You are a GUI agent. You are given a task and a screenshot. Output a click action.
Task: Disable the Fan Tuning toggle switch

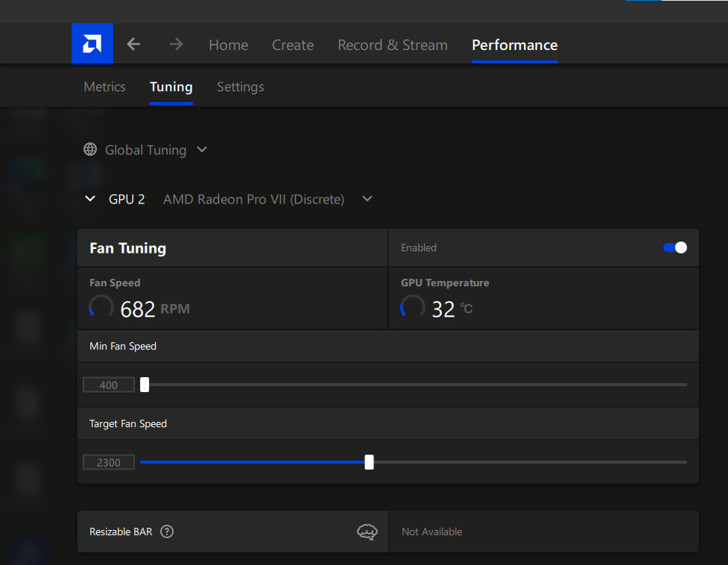(675, 247)
